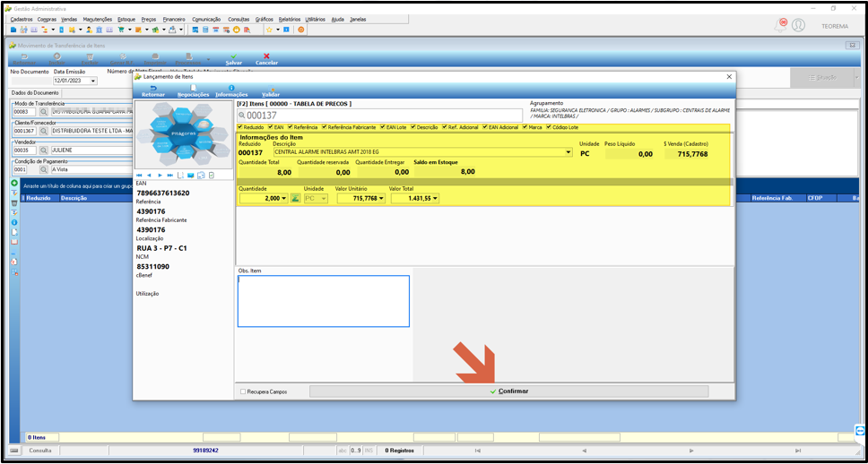Screen dimensions: 868x464
Task: Click the open book icon in left sidebar
Action: click(14, 242)
